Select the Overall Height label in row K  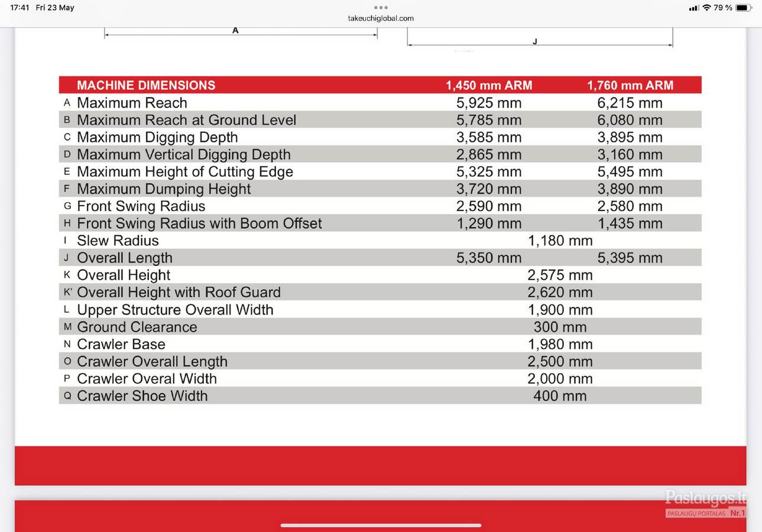[x=124, y=275]
